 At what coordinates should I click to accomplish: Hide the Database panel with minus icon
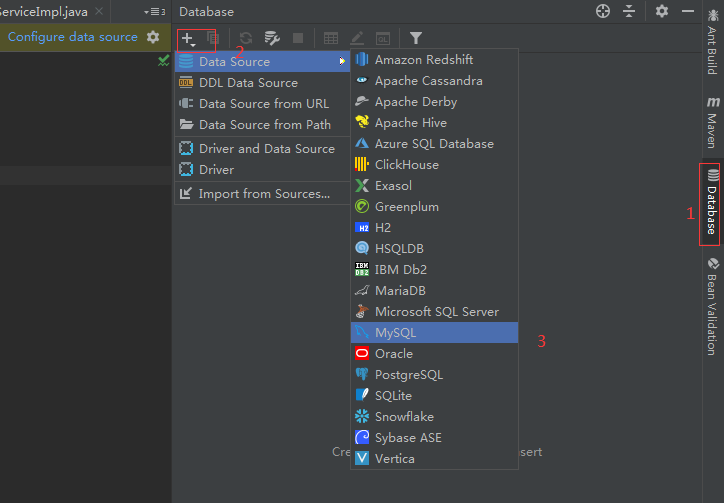pyautogui.click(x=688, y=11)
